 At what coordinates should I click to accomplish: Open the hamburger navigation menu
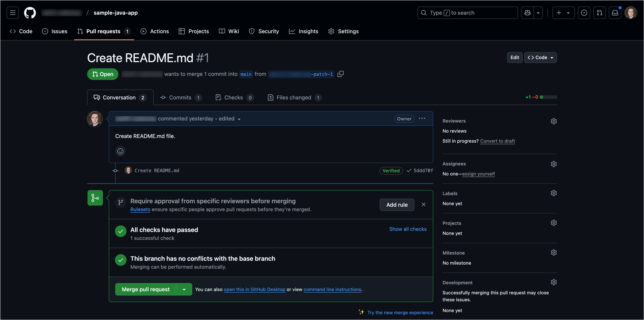(x=13, y=13)
